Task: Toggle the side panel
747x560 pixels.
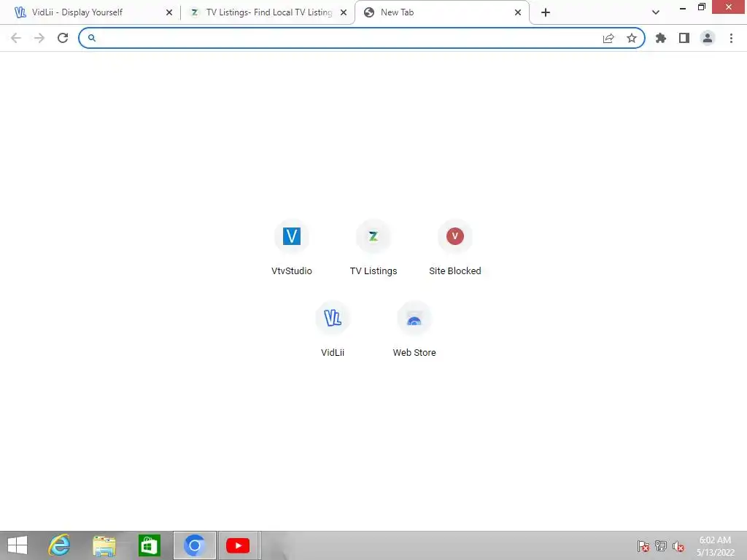Action: pyautogui.click(x=684, y=38)
